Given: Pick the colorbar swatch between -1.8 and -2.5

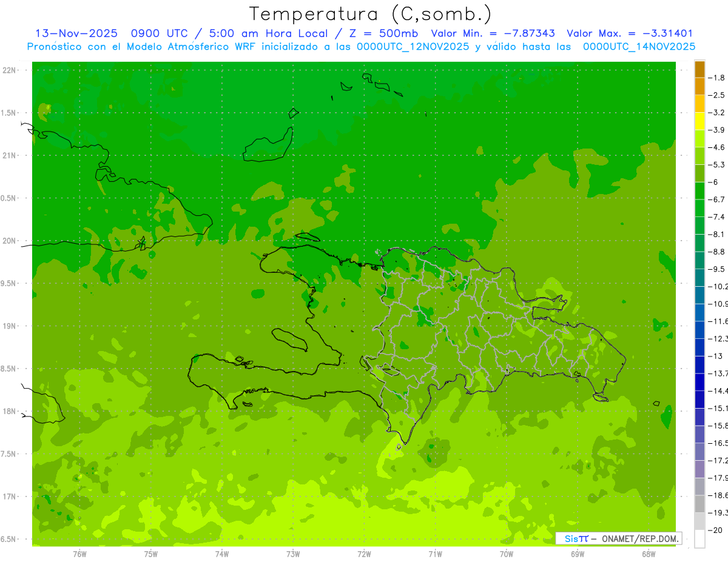Looking at the screenshot, I should tap(699, 87).
